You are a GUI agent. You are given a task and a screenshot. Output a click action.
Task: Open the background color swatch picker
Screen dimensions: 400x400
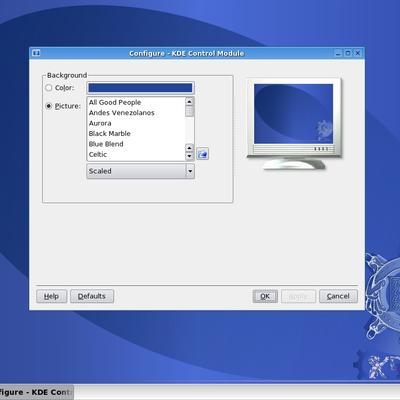[x=140, y=88]
